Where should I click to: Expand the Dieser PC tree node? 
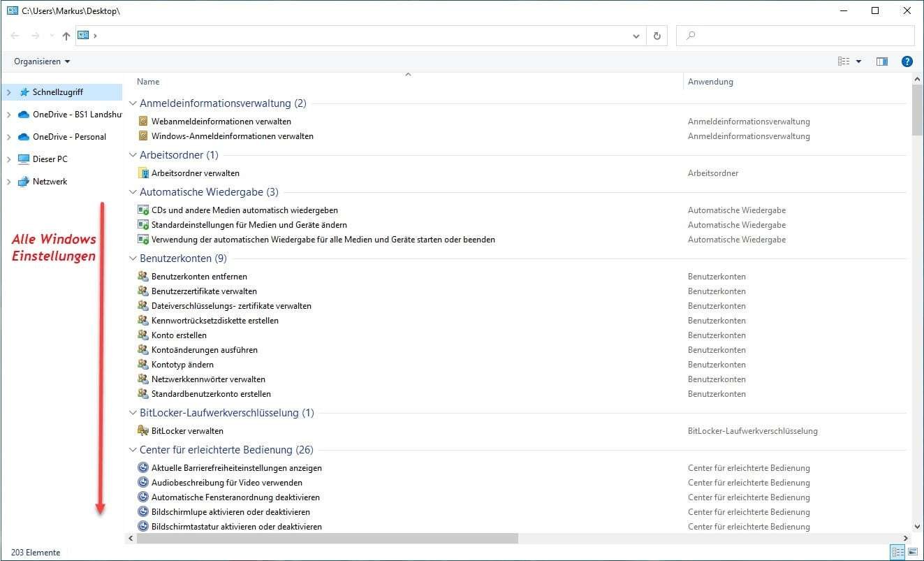(x=9, y=159)
